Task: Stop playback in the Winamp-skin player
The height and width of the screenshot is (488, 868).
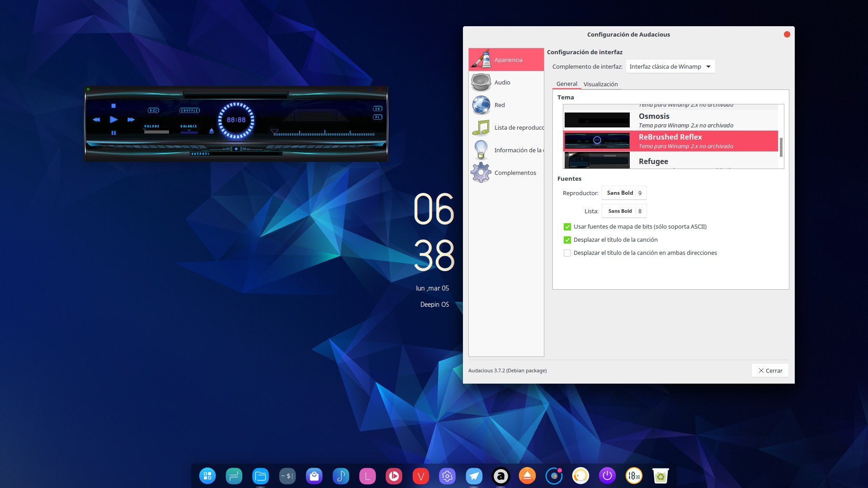Action: click(113, 106)
